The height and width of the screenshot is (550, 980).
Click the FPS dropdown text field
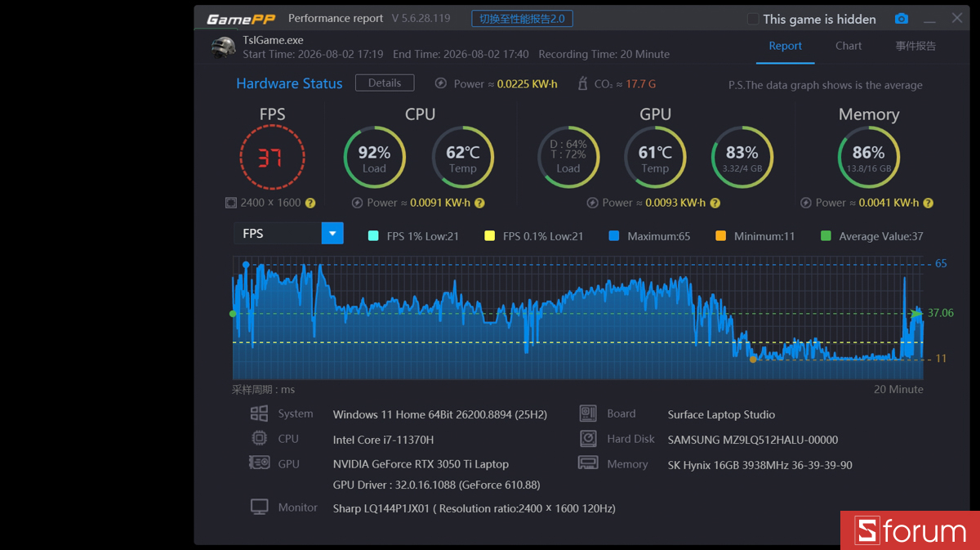pyautogui.click(x=278, y=234)
